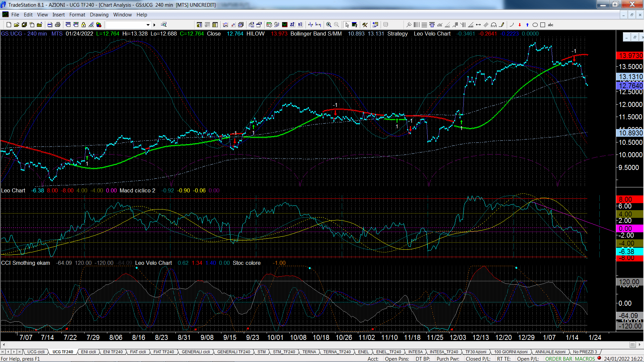Switch to the FIAT cicli tab
This screenshot has width=644, height=362.
(x=138, y=352)
